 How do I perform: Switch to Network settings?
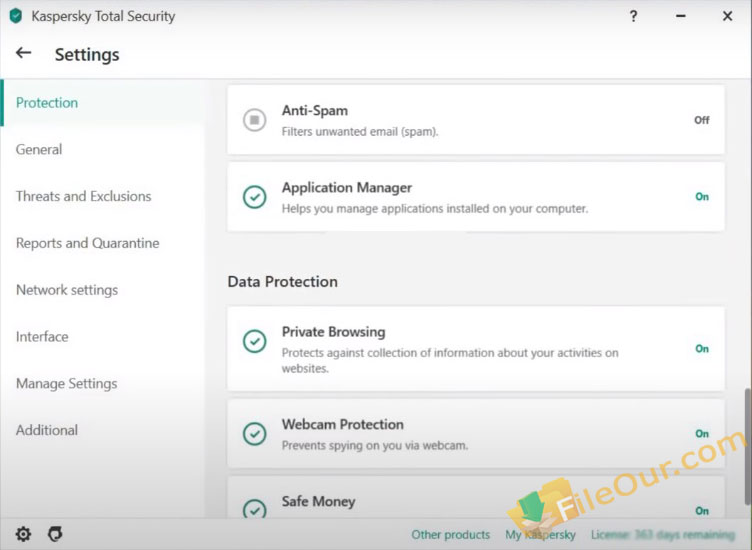pyautogui.click(x=67, y=290)
